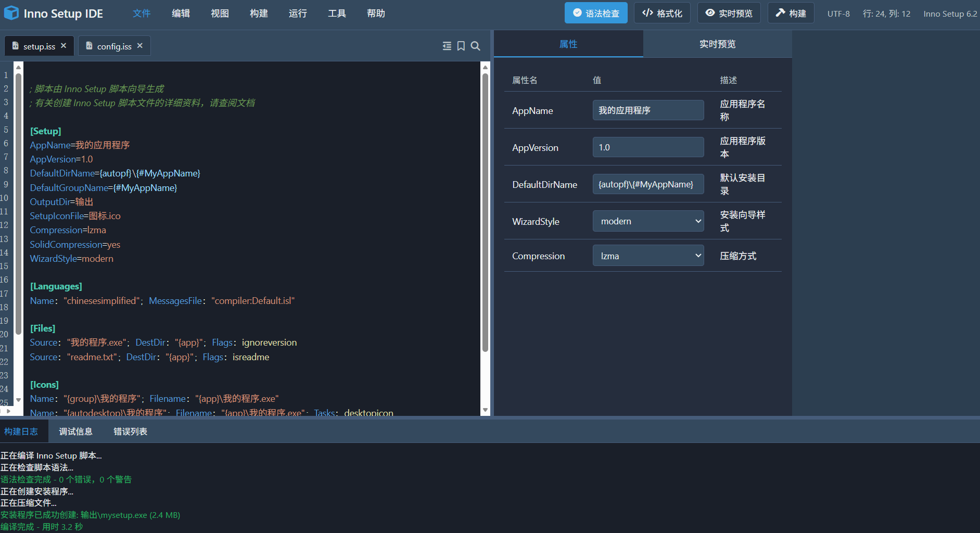Click the 属性名 column header

(525, 80)
